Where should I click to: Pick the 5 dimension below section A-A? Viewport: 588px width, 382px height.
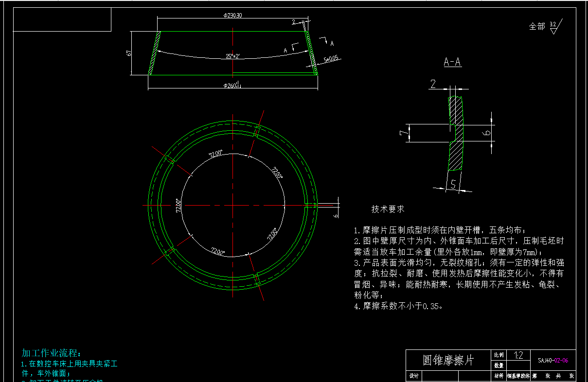click(x=453, y=184)
